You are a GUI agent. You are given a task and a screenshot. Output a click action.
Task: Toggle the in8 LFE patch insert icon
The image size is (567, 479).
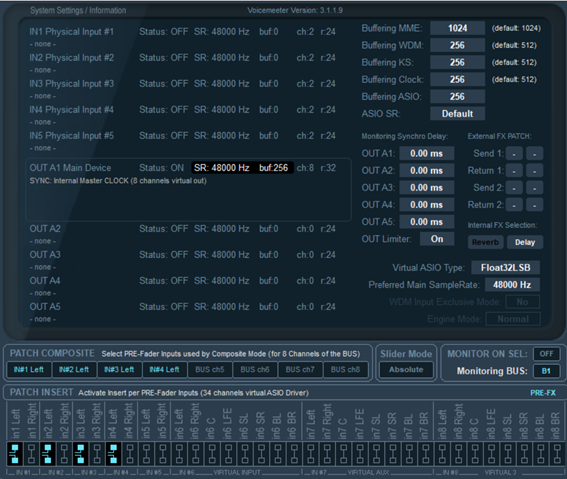point(492,454)
